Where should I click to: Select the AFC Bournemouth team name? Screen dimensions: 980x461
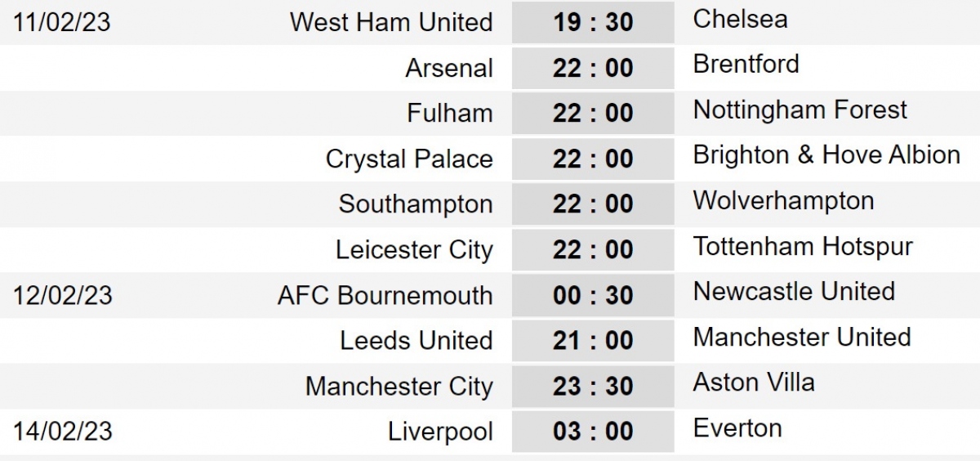[x=385, y=295]
